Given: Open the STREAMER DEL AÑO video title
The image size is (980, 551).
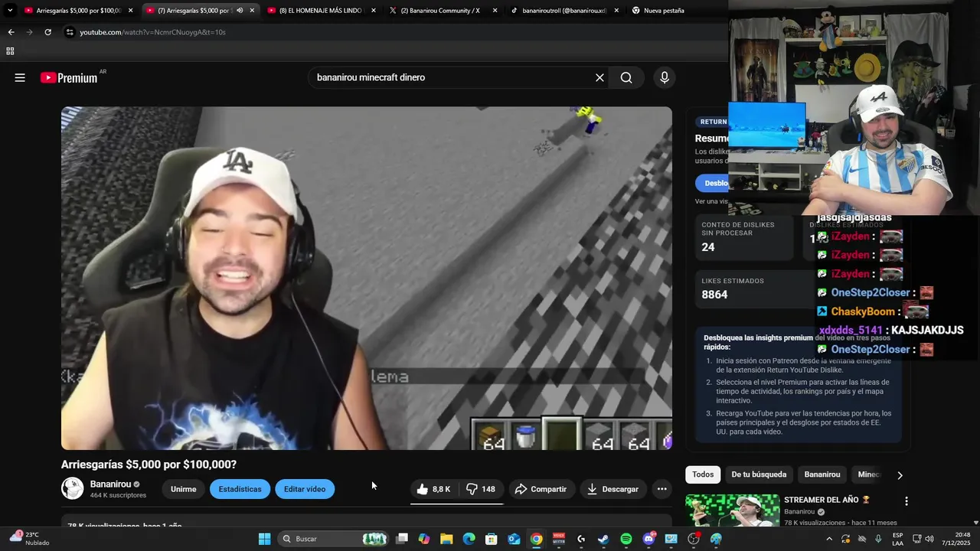Looking at the screenshot, I should pyautogui.click(x=827, y=500).
